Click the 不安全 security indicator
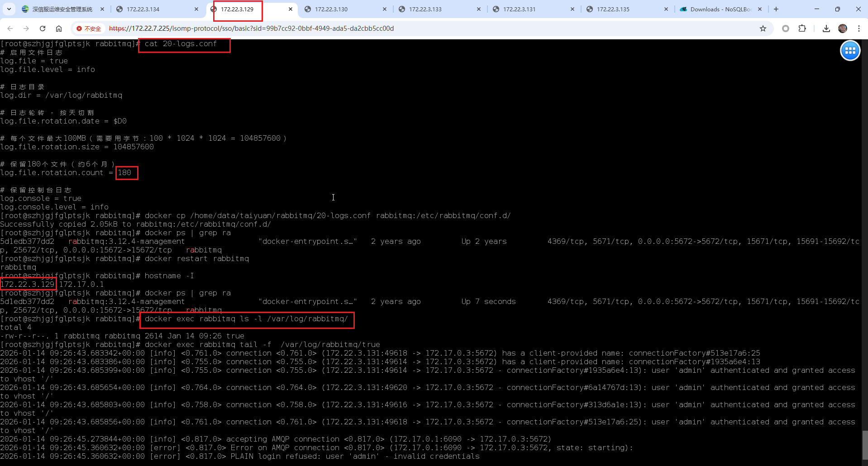868x466 pixels. tap(89, 29)
